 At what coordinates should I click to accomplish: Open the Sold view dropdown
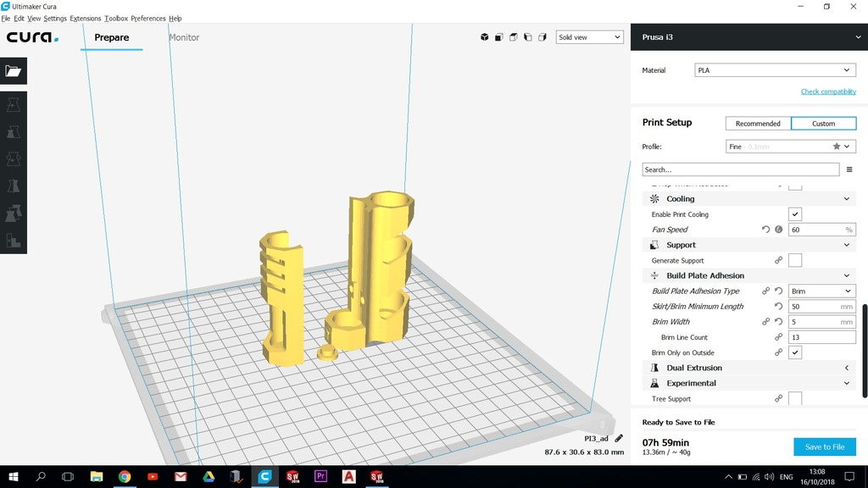coord(589,37)
